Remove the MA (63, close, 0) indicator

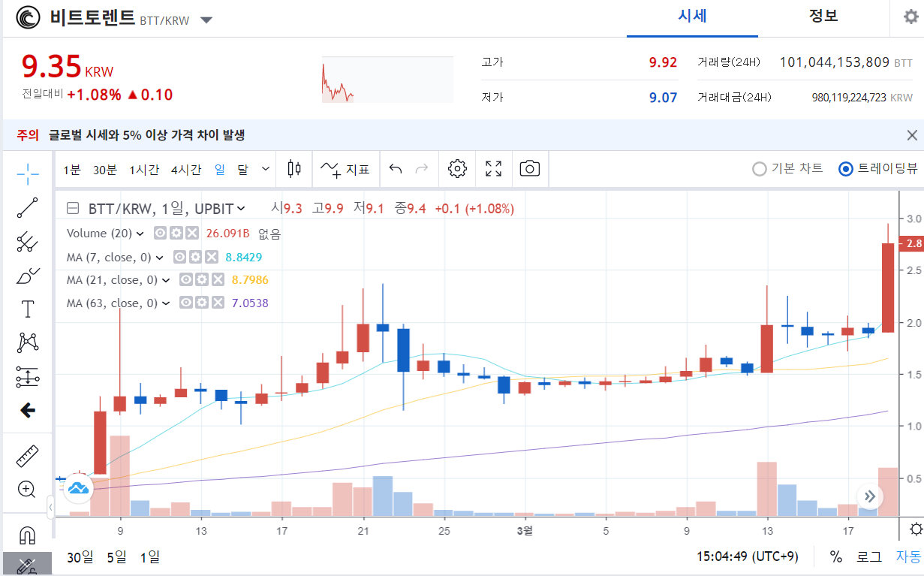pos(218,303)
